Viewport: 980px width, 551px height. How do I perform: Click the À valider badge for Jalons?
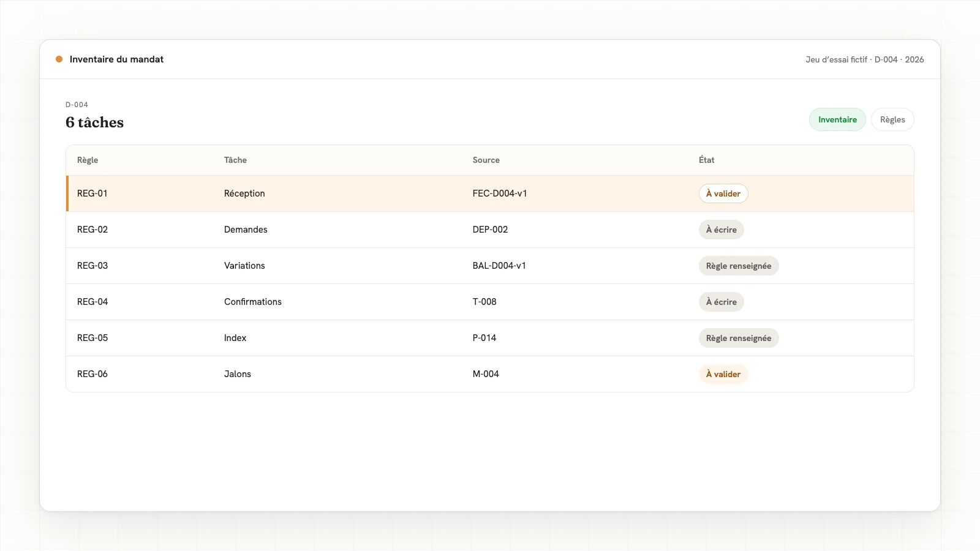(723, 374)
